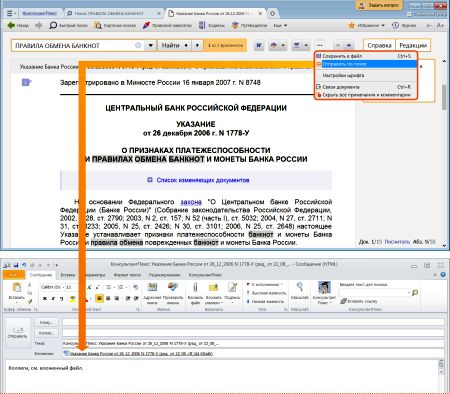Image resolution: width=450 pixels, height=394 pixels.
Task: Open Быстрый поиск in the toolbar
Action: (68, 25)
